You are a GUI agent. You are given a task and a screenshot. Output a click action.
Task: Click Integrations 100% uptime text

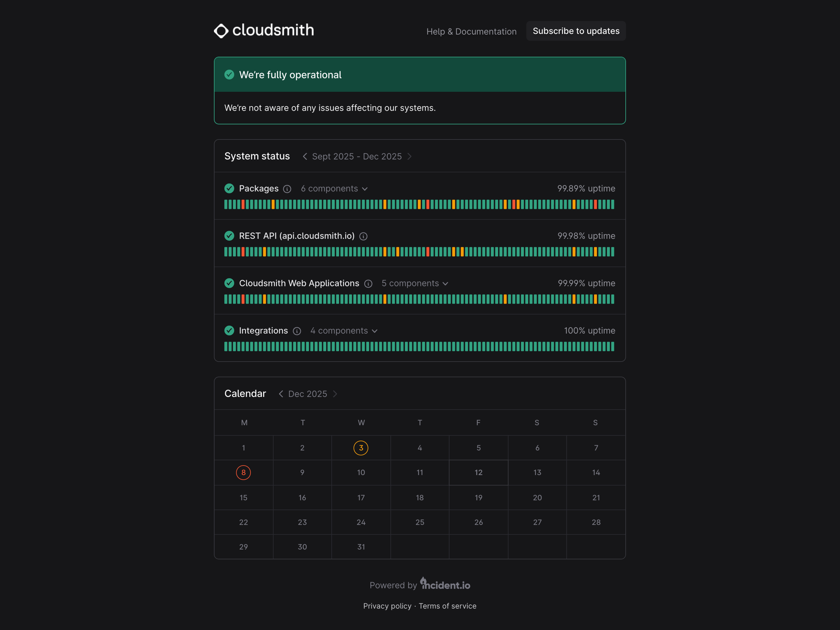589,331
